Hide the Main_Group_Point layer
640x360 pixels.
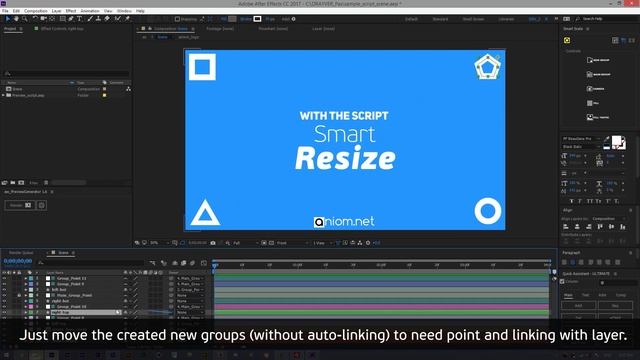(x=4, y=296)
